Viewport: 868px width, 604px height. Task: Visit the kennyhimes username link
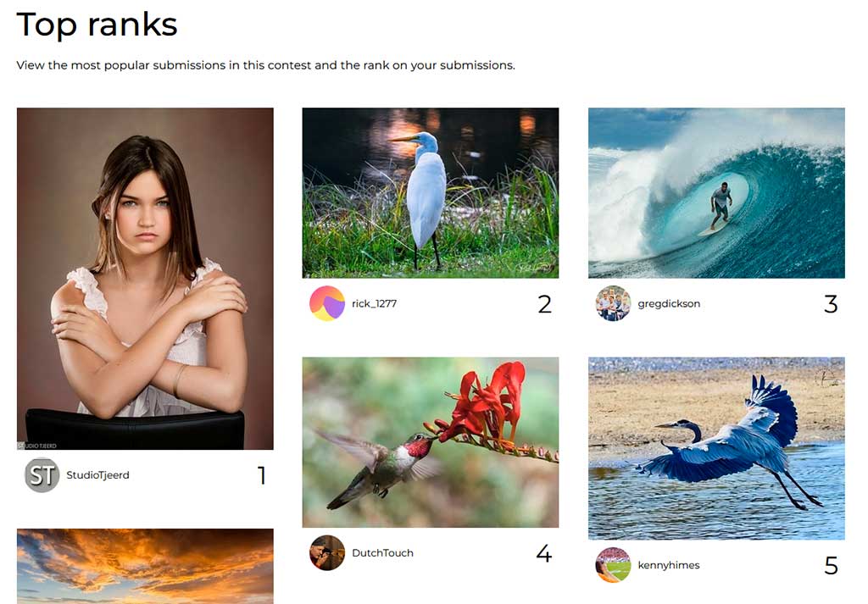tap(669, 565)
